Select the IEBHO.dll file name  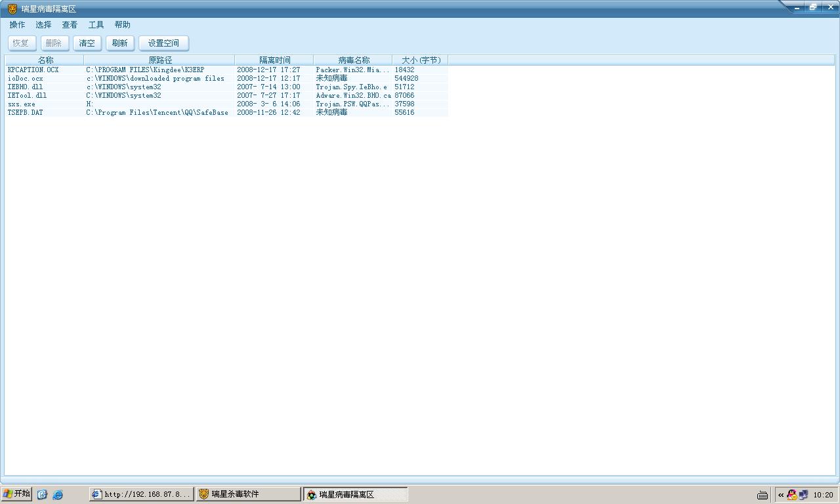26,87
